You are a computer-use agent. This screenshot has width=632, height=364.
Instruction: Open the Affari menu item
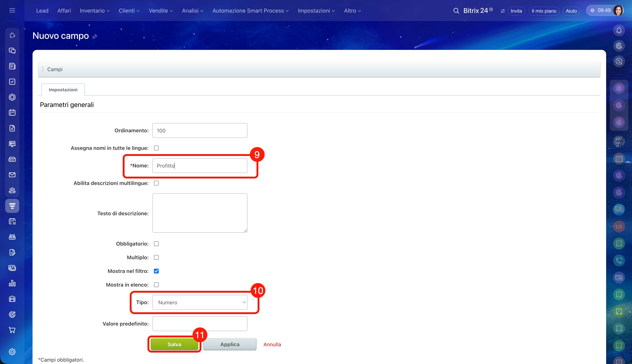[x=64, y=11]
